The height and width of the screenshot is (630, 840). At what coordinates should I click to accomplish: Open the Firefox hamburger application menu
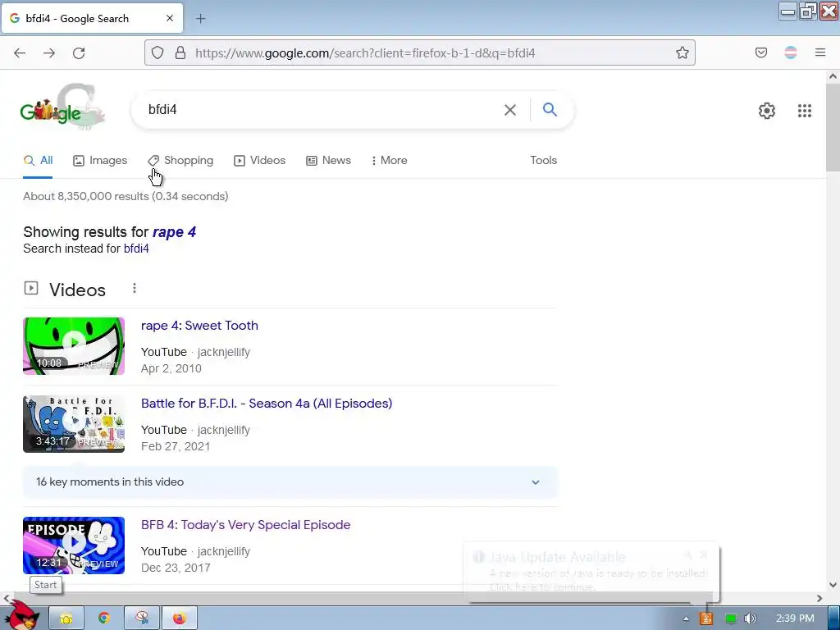820,52
